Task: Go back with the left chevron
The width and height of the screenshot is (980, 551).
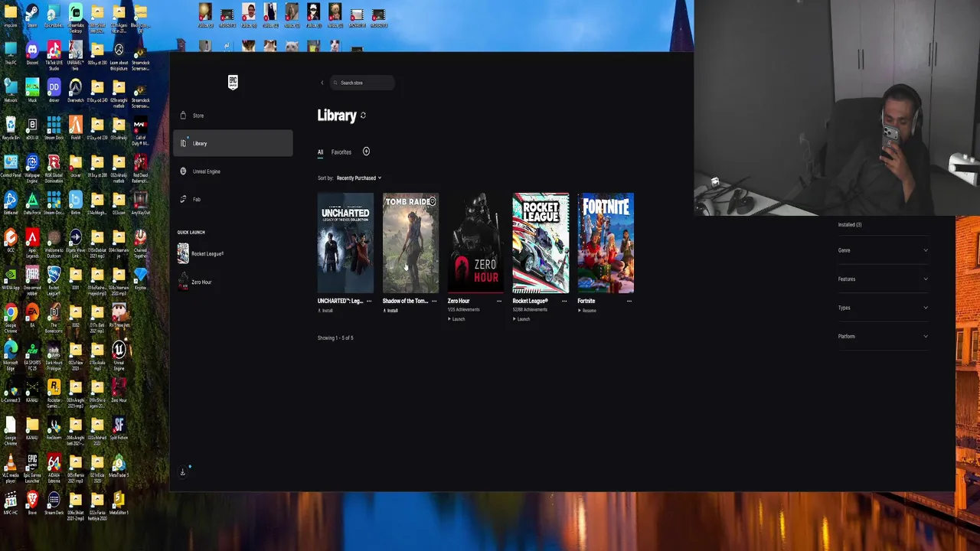Action: (x=322, y=83)
